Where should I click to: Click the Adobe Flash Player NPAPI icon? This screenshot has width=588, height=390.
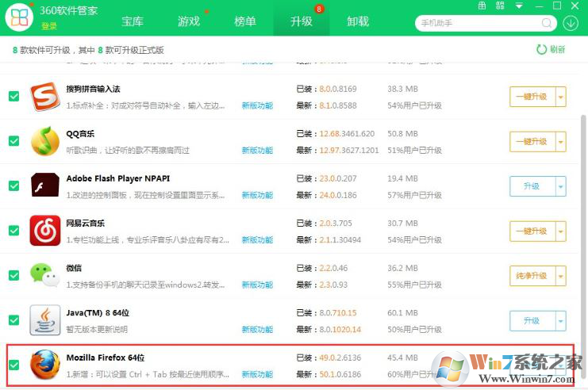[45, 186]
